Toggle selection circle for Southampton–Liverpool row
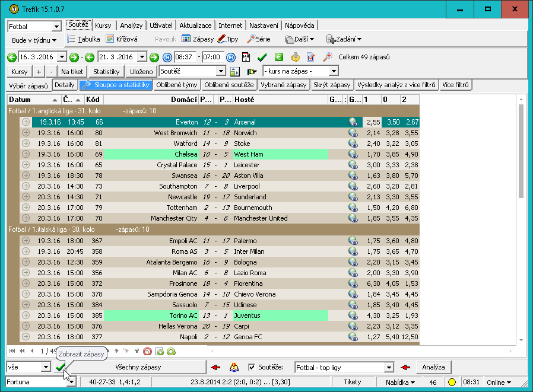 coord(26,186)
